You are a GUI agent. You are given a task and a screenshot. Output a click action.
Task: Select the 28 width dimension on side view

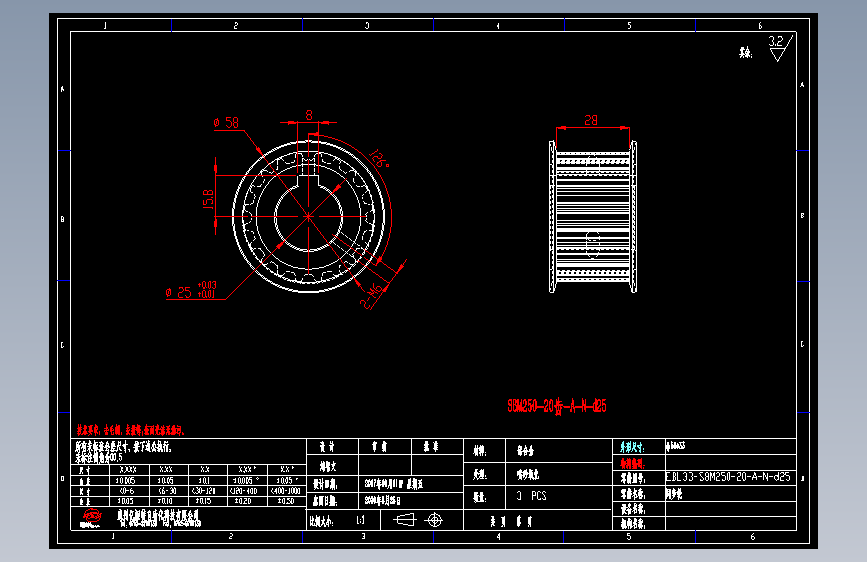[x=591, y=120]
